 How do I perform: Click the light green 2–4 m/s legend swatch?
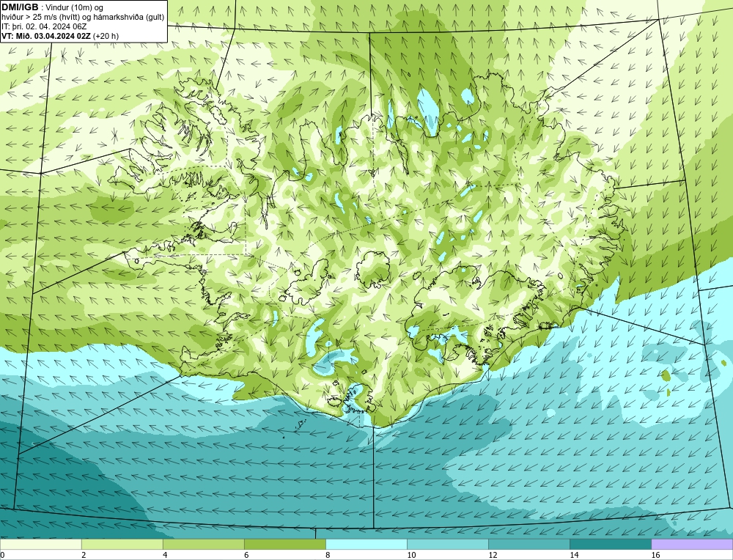tap(122, 544)
